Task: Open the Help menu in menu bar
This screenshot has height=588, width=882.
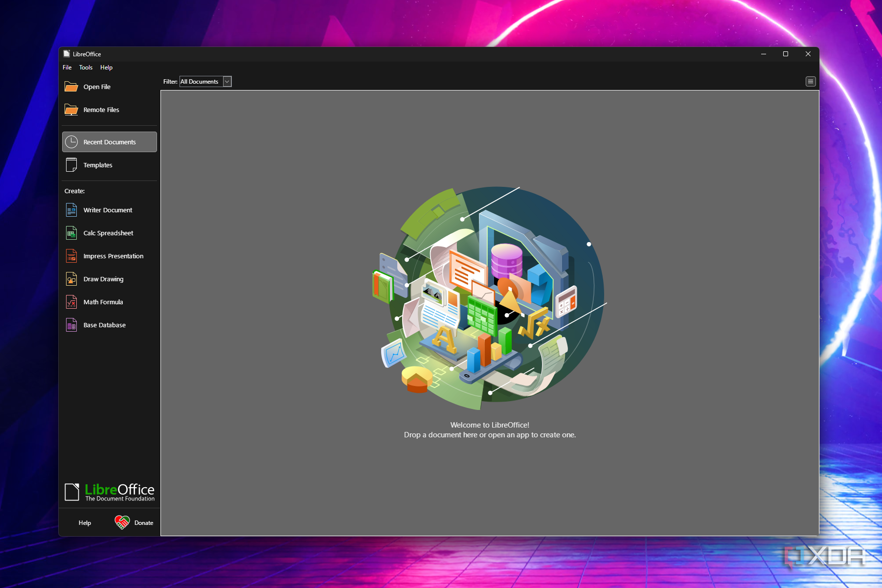Action: [x=107, y=68]
